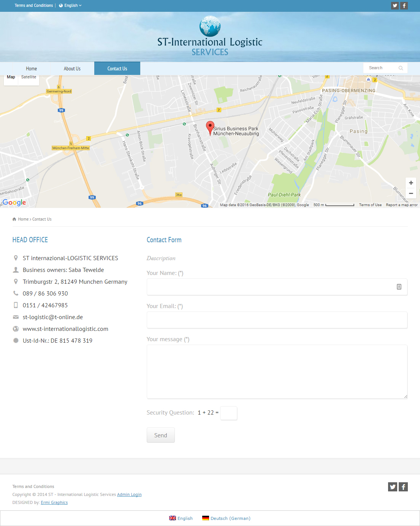
Task: Click Report a map error
Action: (402, 205)
